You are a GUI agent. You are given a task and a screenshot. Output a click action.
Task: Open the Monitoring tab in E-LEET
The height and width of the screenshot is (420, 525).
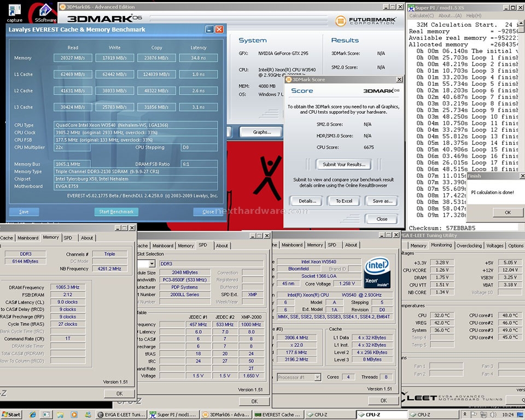(441, 245)
